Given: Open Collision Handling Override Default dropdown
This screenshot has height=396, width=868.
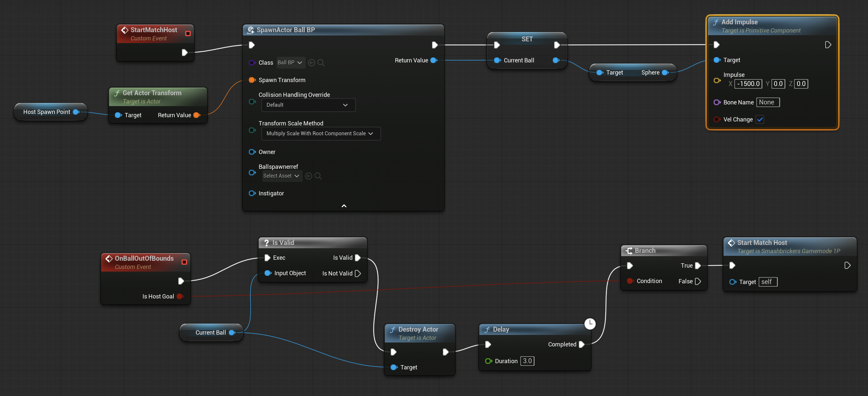Looking at the screenshot, I should [x=308, y=105].
